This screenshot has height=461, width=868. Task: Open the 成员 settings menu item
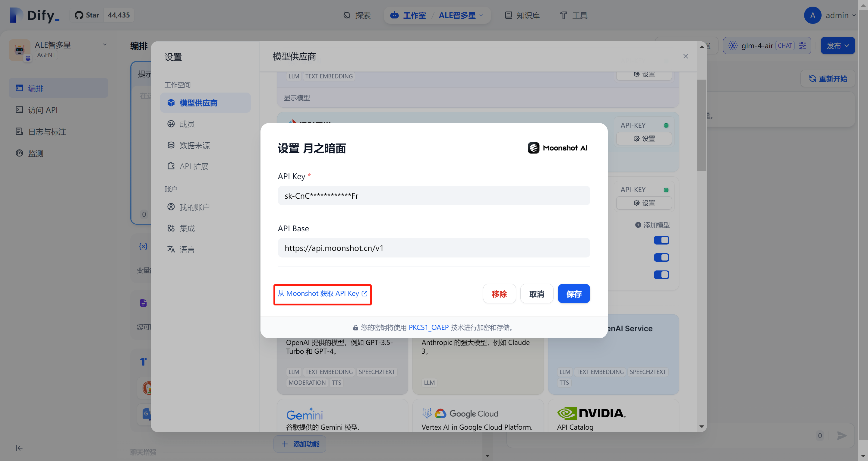(187, 124)
